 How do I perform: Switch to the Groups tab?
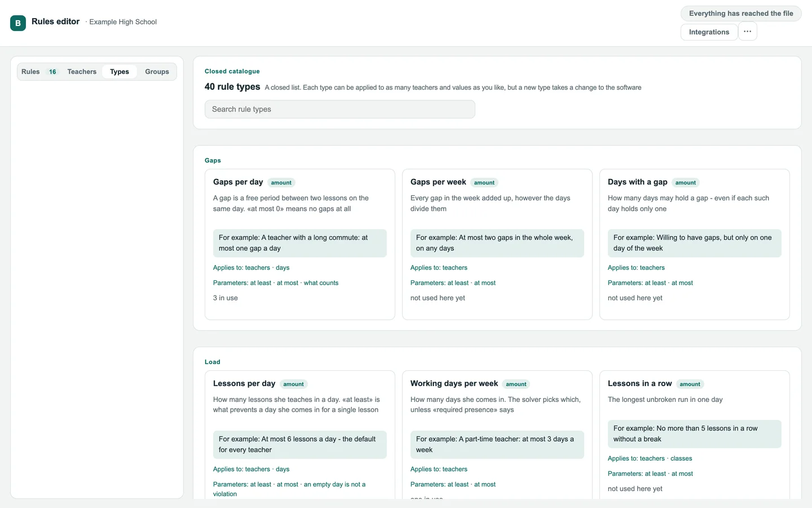pos(157,72)
